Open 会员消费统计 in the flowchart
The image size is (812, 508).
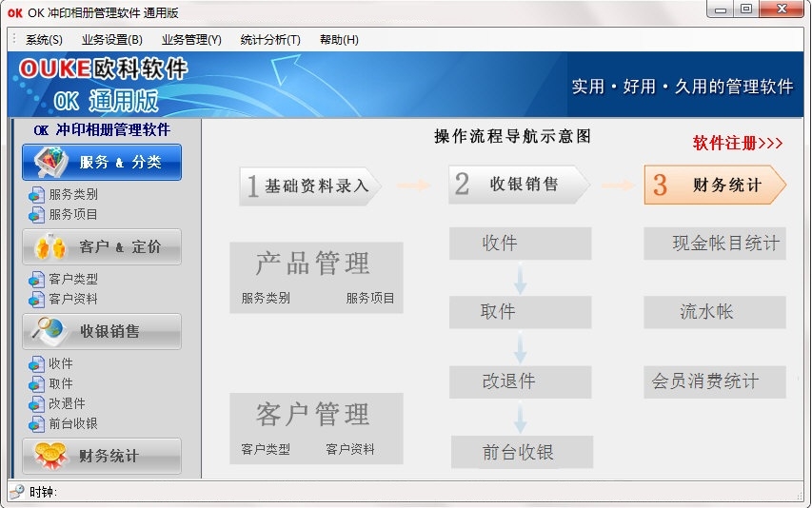(715, 381)
